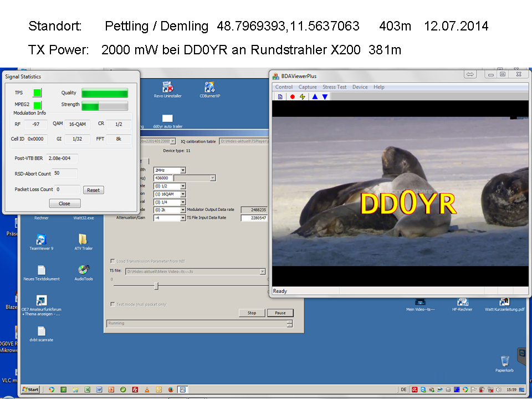Select the TeamViewer 9 desktop icon

tap(41, 239)
